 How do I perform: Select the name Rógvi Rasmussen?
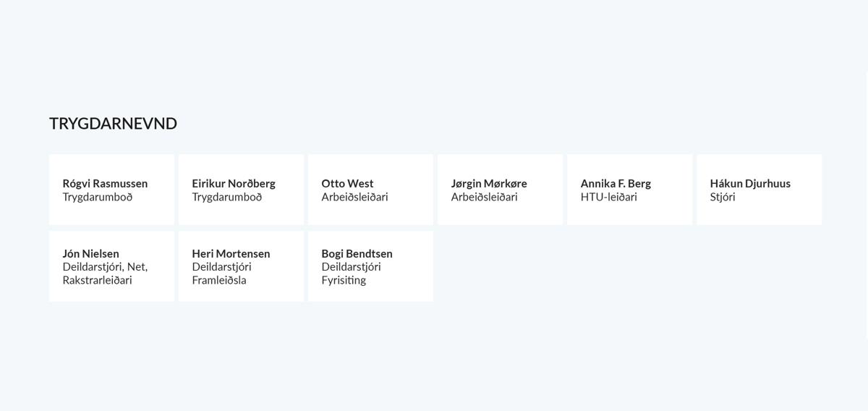click(105, 184)
